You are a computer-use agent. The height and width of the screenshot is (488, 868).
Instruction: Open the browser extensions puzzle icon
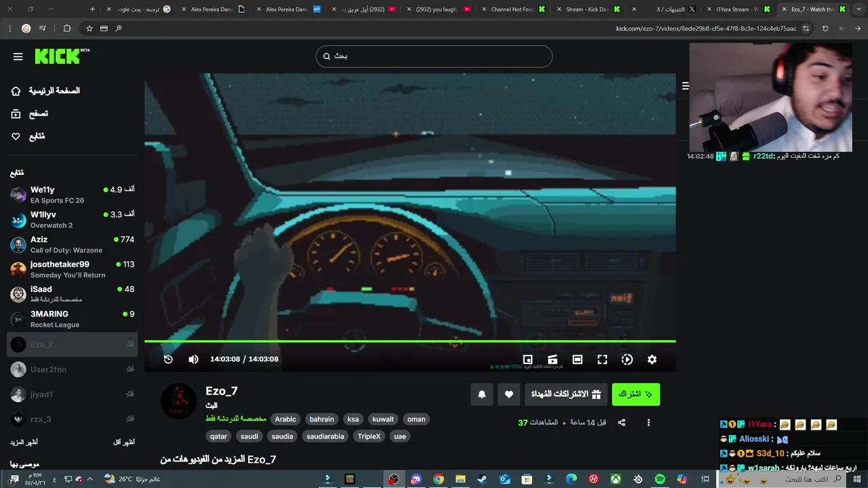pyautogui.click(x=66, y=28)
